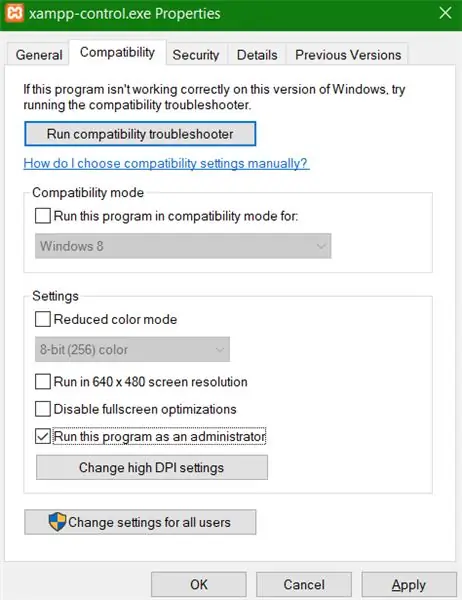Image resolution: width=462 pixels, height=600 pixels.
Task: Open the compatibility settings help link
Action: [167, 163]
